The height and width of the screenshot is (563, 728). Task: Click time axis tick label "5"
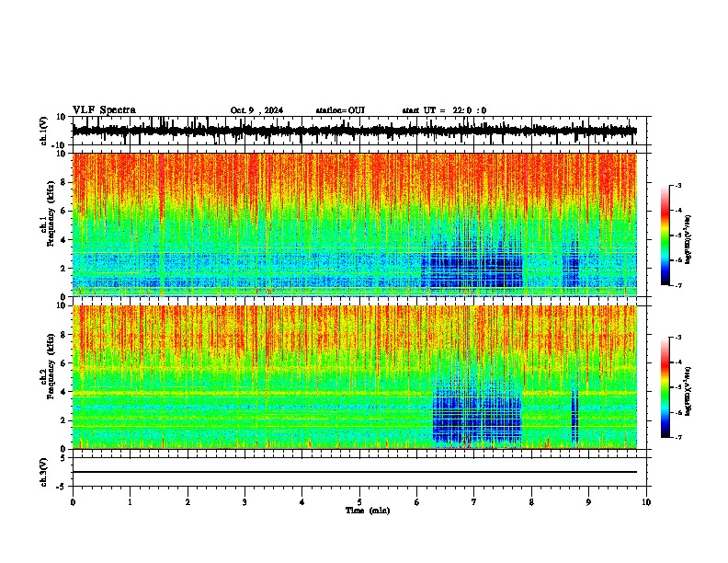point(359,502)
